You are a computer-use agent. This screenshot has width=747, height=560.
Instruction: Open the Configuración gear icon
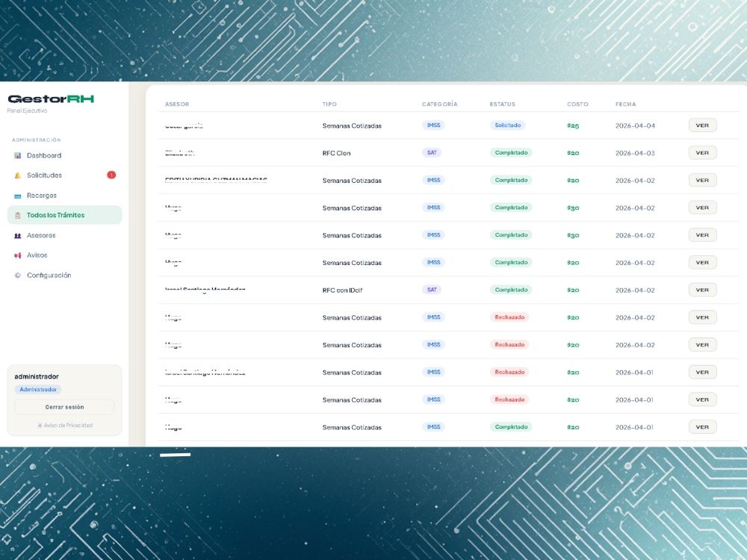point(18,276)
